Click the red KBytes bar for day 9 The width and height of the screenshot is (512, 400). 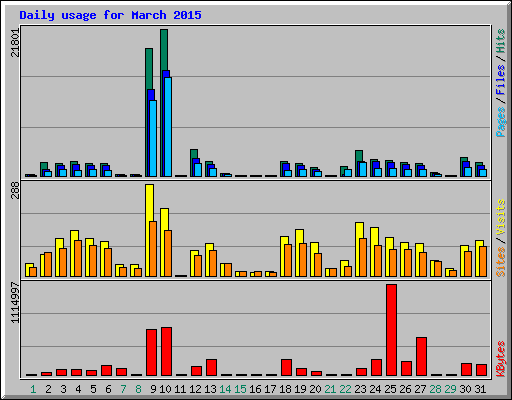(x=151, y=353)
